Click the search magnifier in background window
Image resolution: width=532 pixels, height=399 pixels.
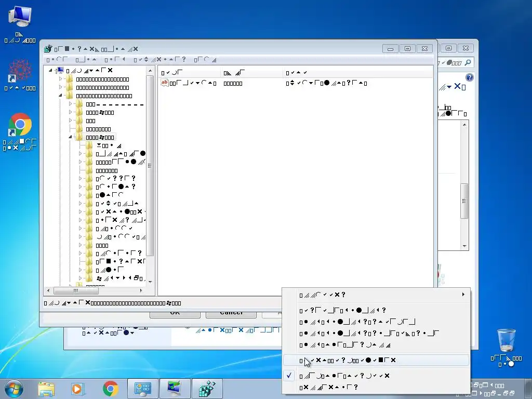click(468, 62)
